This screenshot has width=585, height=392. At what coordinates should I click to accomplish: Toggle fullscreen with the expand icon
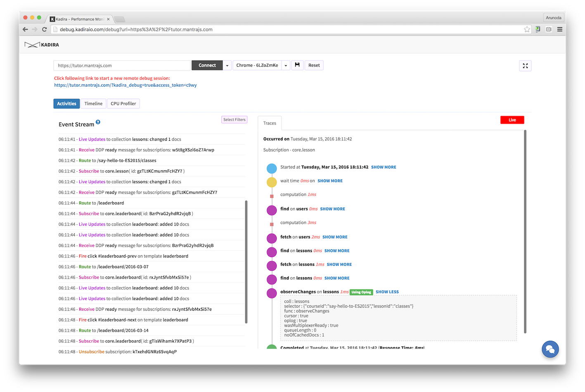(525, 66)
